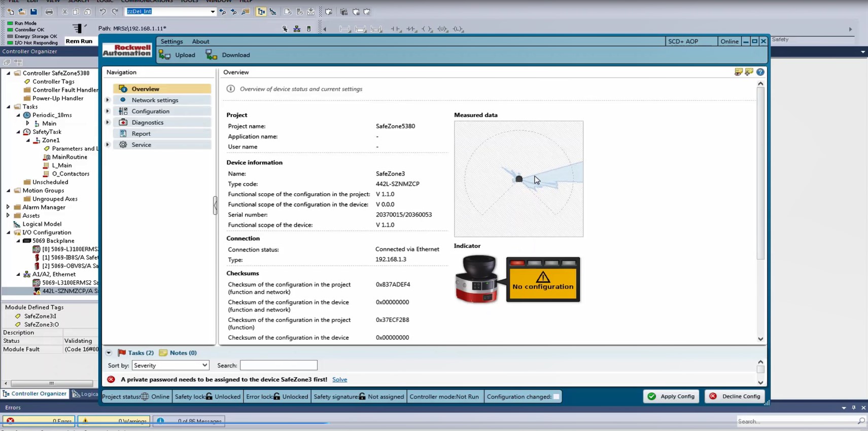Collapse the I/O Configuration tree node
Image resolution: width=868 pixels, height=431 pixels.
[8, 232]
